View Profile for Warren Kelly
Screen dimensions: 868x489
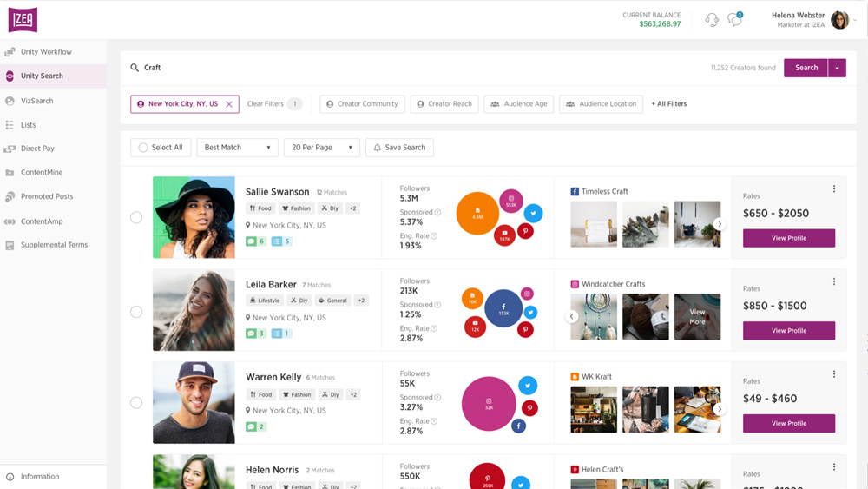(789, 424)
